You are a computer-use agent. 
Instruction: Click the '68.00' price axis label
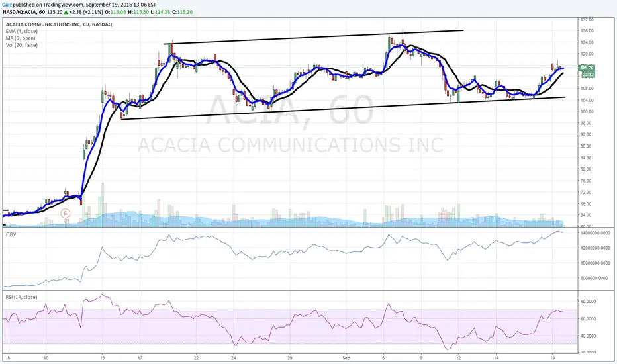(x=587, y=204)
